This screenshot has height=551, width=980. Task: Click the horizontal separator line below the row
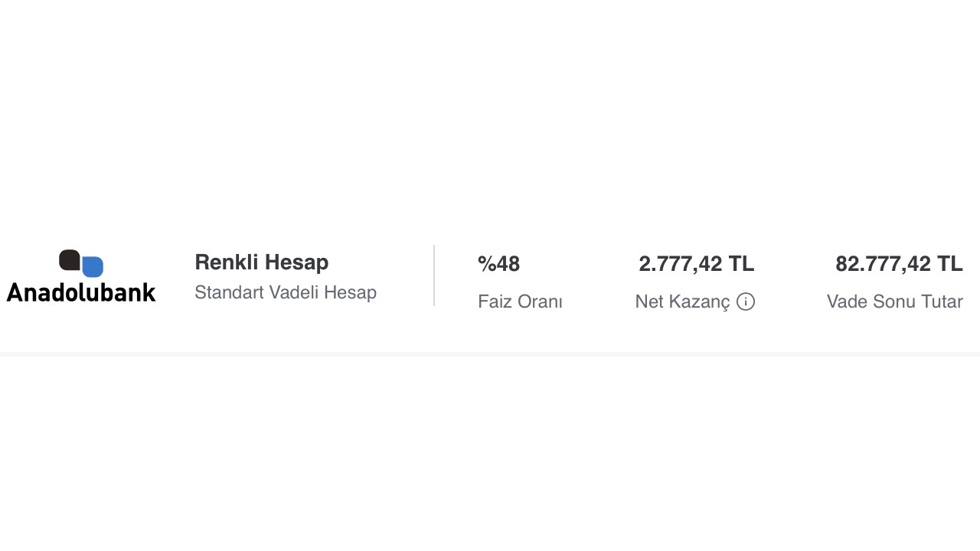(x=490, y=354)
